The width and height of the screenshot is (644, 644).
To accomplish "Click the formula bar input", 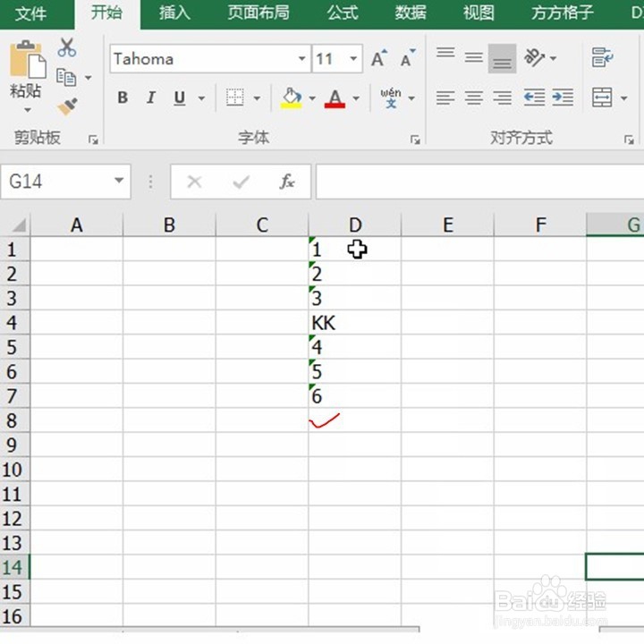I will point(479,182).
